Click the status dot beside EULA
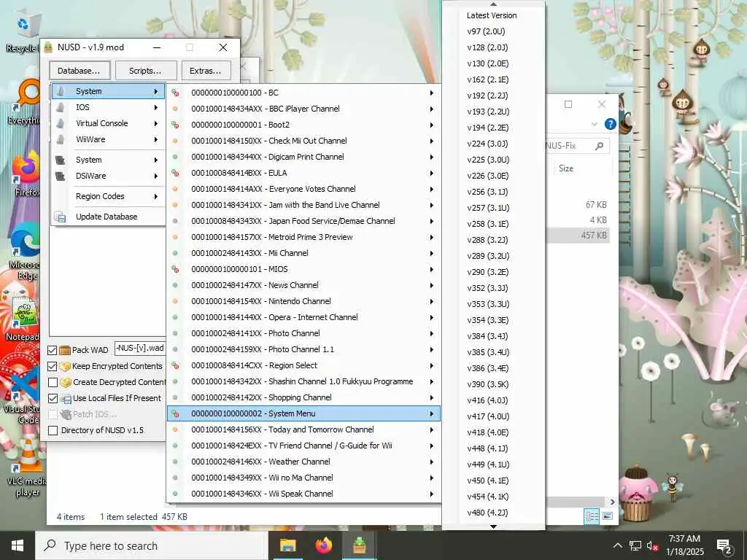 coord(175,173)
